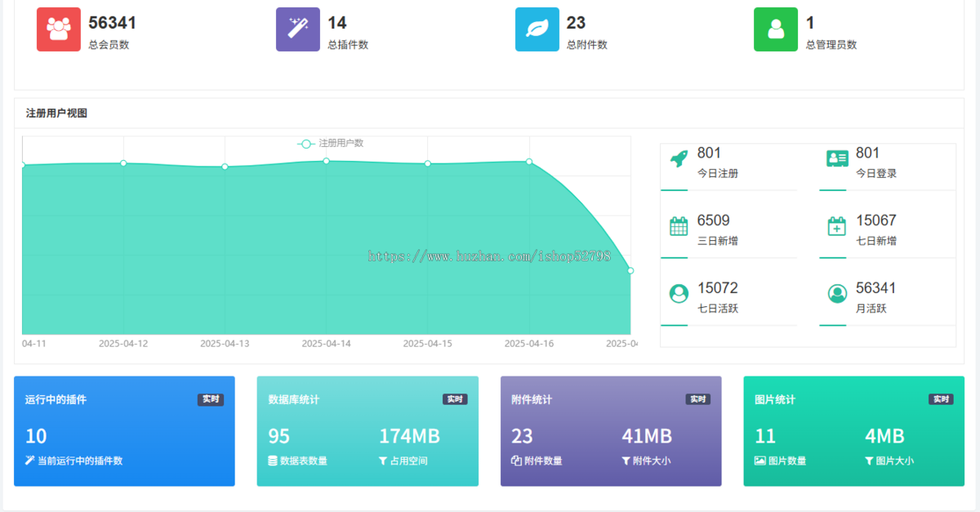Click the rocket icon beside 今日注册
Viewport: 980px width, 512px height.
tap(679, 159)
